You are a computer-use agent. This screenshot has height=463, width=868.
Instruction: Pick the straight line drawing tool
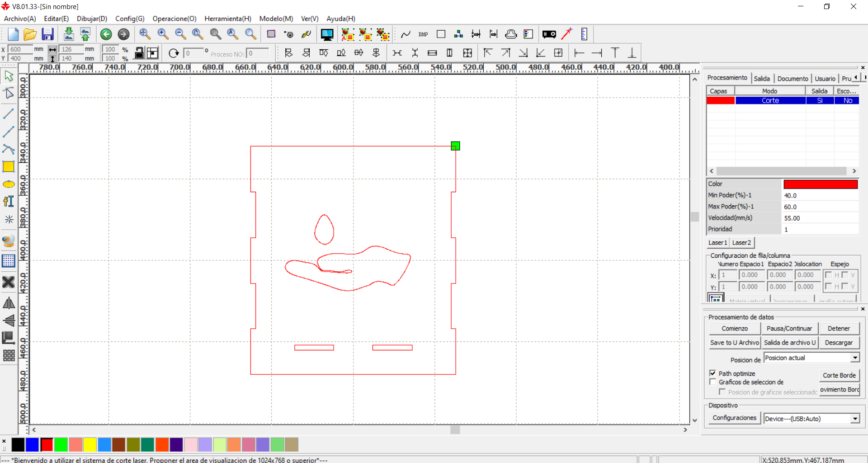pos(9,113)
